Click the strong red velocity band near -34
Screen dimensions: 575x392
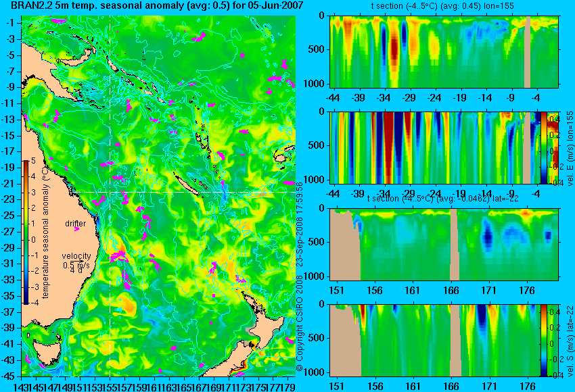388,147
